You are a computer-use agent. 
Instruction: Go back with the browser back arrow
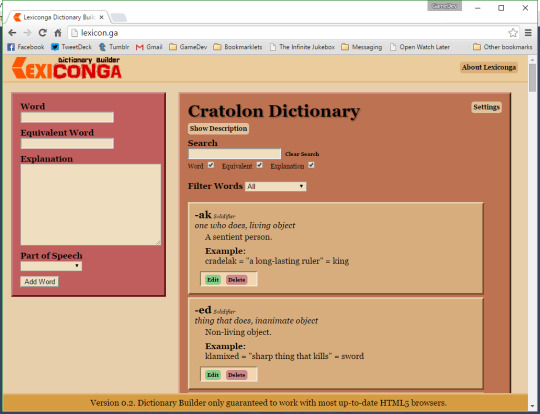pyautogui.click(x=12, y=33)
